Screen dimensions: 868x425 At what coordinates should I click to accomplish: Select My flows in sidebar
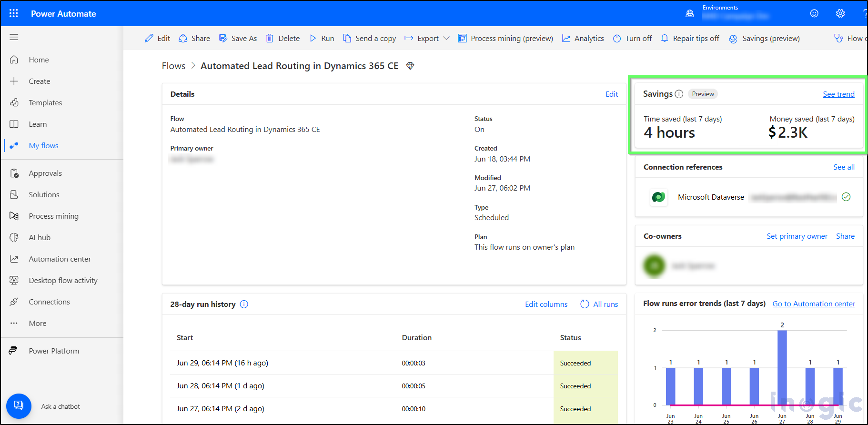[43, 145]
